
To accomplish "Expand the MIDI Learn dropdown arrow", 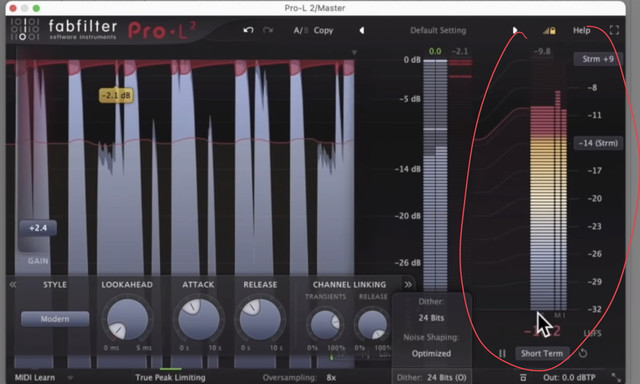I will (70, 378).
